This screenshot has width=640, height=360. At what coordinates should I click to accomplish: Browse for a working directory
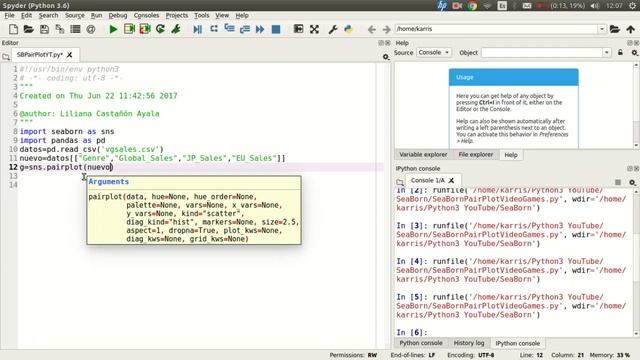coord(615,29)
